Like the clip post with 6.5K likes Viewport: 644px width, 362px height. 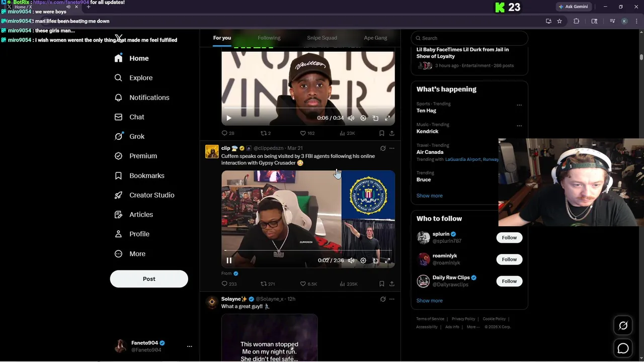click(x=308, y=284)
